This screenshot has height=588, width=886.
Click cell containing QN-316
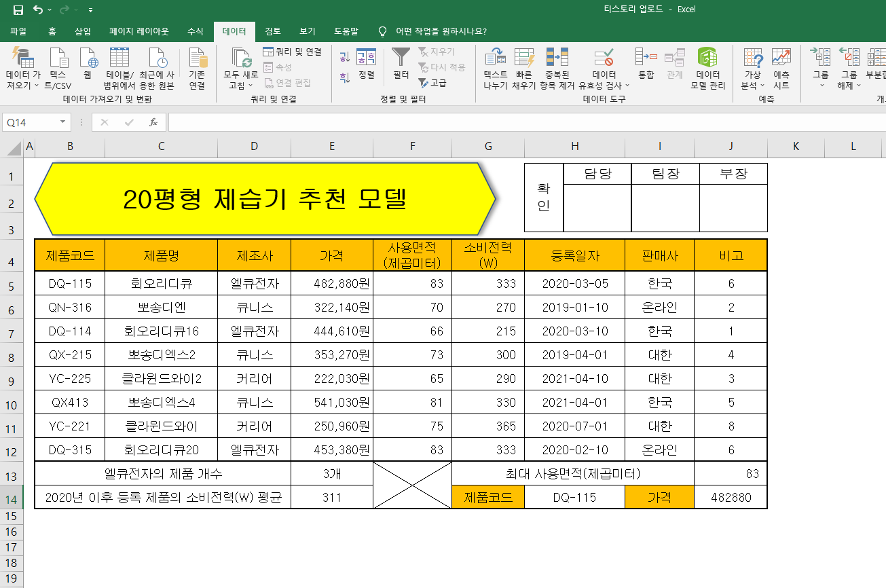tap(70, 308)
